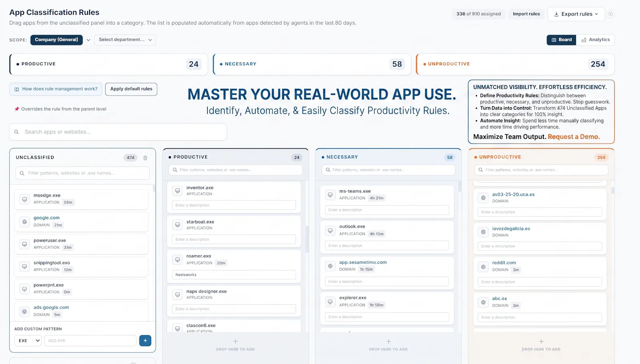Click the clascon6.exe app name
The width and height of the screenshot is (640, 364).
click(201, 326)
